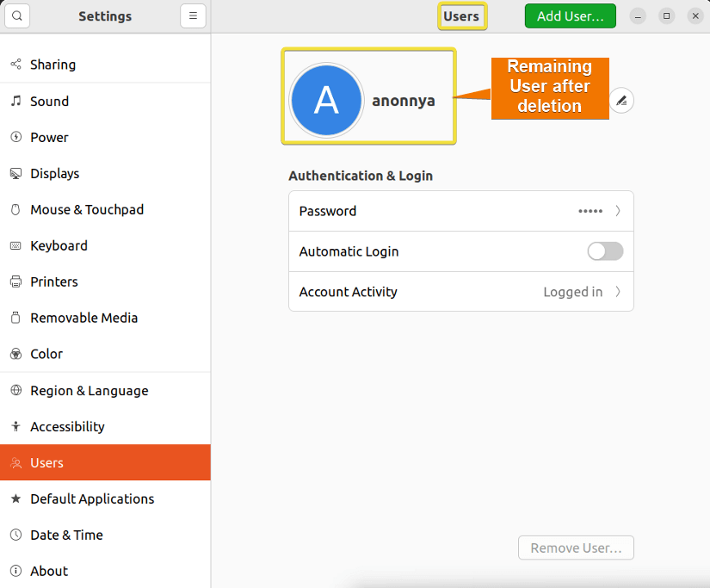
Task: Click the blue avatar of anonnya
Action: tap(326, 100)
